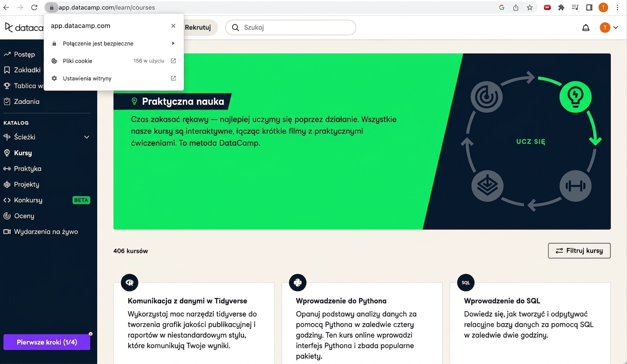Screen dimensions: 627x364
Task: Open the DataCamp user account dropdown chevron
Action: point(615,28)
